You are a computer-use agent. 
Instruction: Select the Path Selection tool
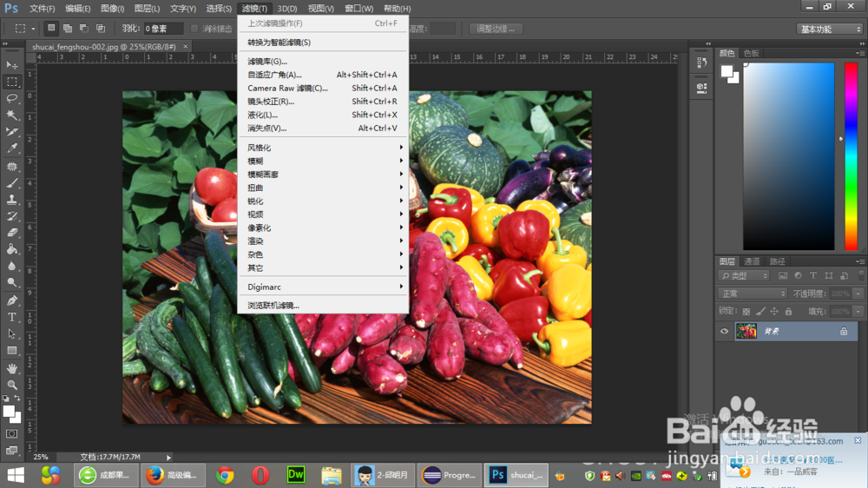pyautogui.click(x=11, y=334)
